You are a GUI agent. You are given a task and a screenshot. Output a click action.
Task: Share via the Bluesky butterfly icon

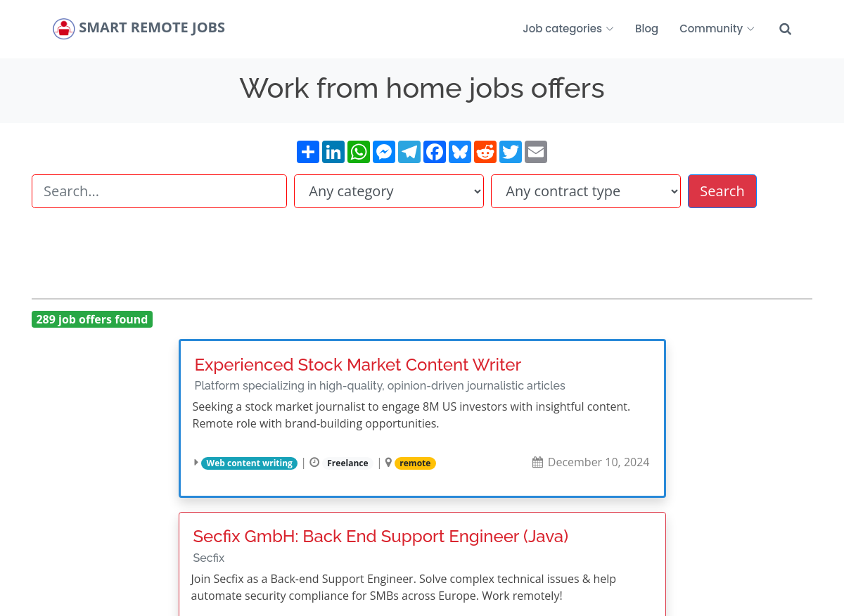point(460,152)
